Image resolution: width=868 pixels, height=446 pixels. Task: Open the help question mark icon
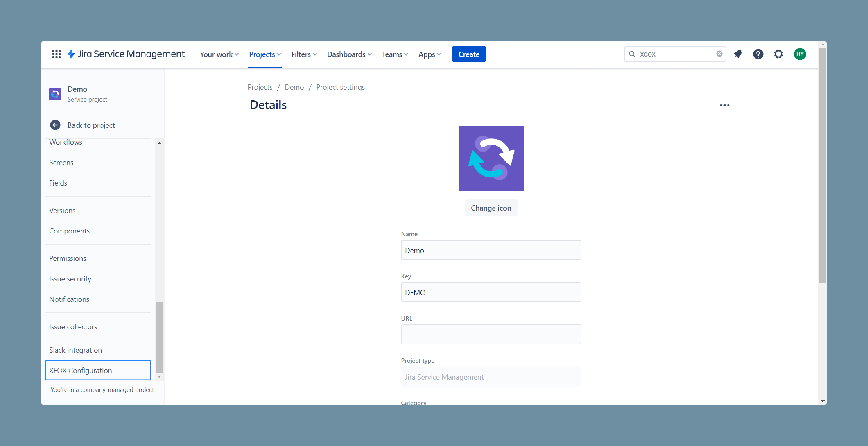[758, 54]
